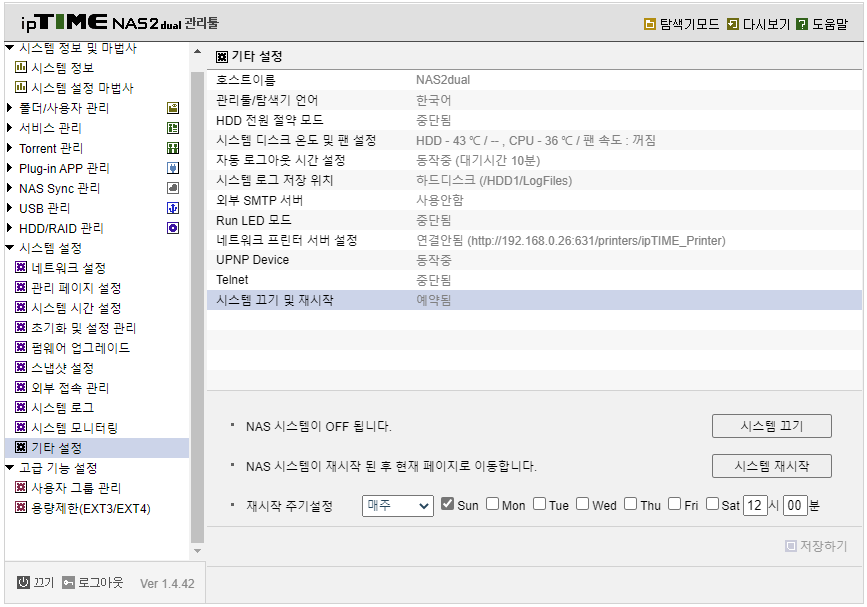Image resolution: width=867 pixels, height=607 pixels.
Task: Click the Torrent 관리 row icon
Action: point(173,148)
